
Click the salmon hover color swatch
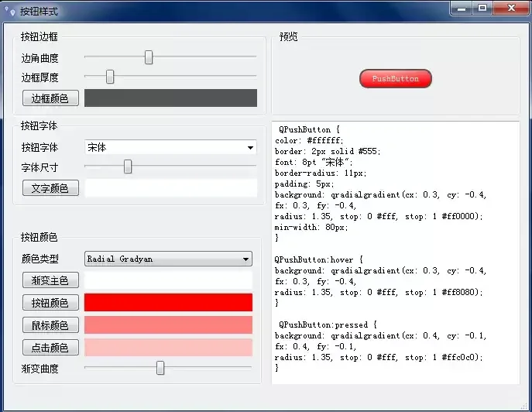click(168, 325)
